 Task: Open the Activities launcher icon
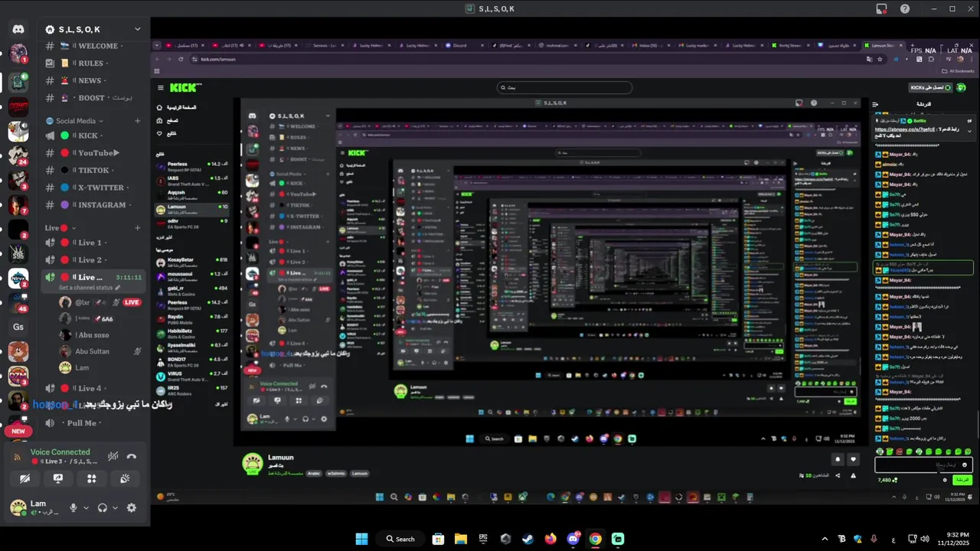(x=91, y=478)
